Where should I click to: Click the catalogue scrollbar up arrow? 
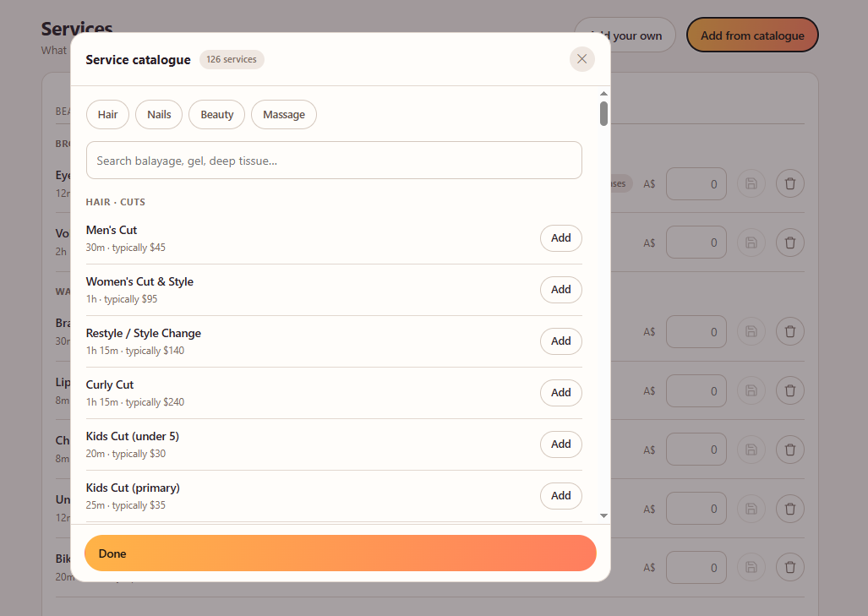[603, 94]
